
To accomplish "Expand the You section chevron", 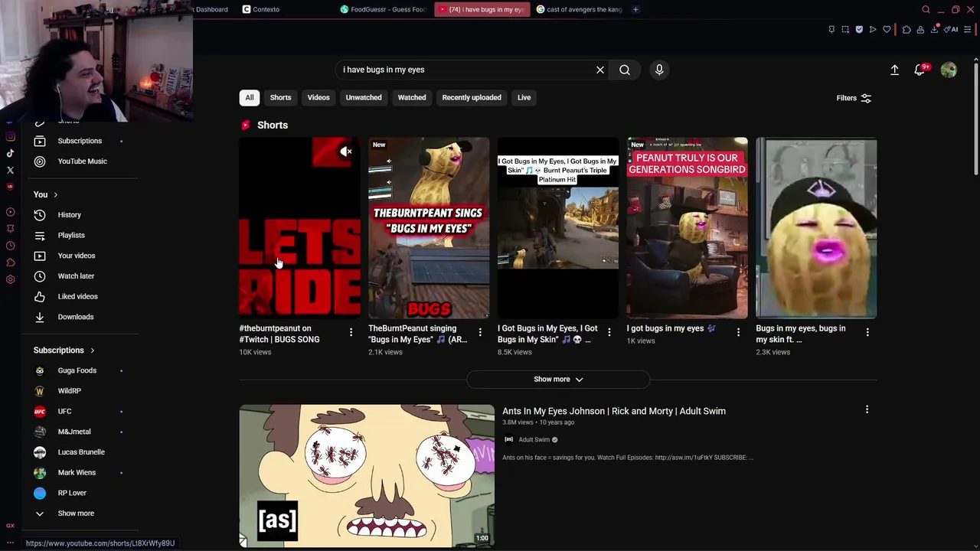I will (55, 194).
